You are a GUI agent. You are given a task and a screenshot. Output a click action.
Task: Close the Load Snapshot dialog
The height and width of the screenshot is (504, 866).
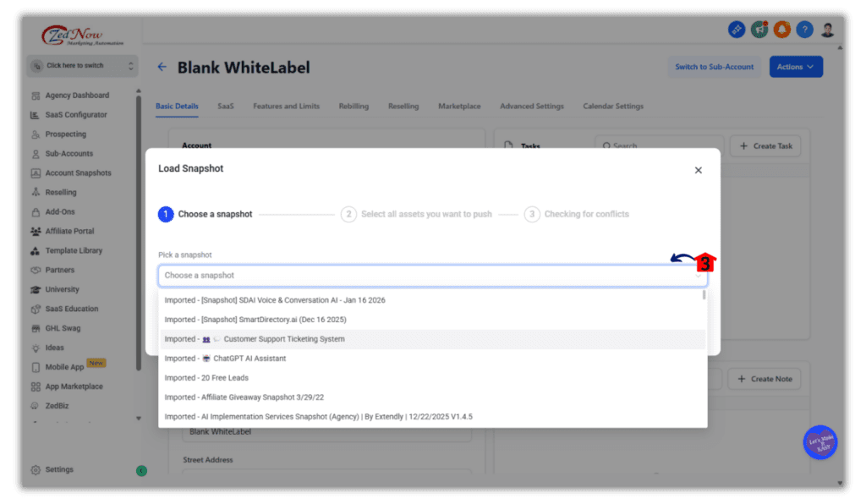pos(698,170)
